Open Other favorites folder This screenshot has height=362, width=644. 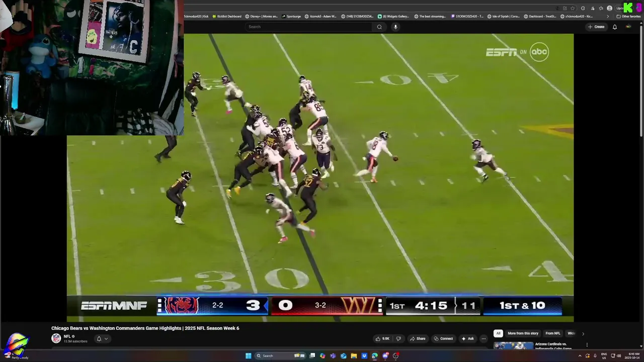tap(628, 16)
